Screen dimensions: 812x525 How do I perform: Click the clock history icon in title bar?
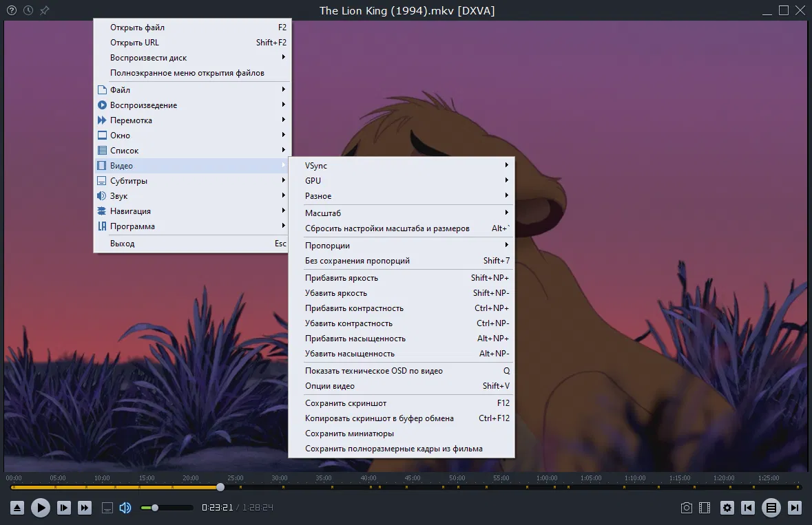click(28, 10)
